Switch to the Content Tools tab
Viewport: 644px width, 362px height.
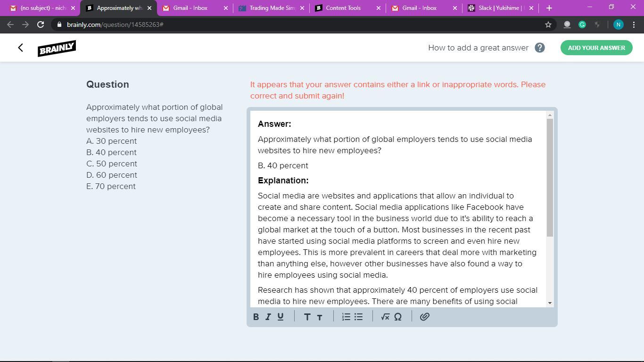pos(343,8)
